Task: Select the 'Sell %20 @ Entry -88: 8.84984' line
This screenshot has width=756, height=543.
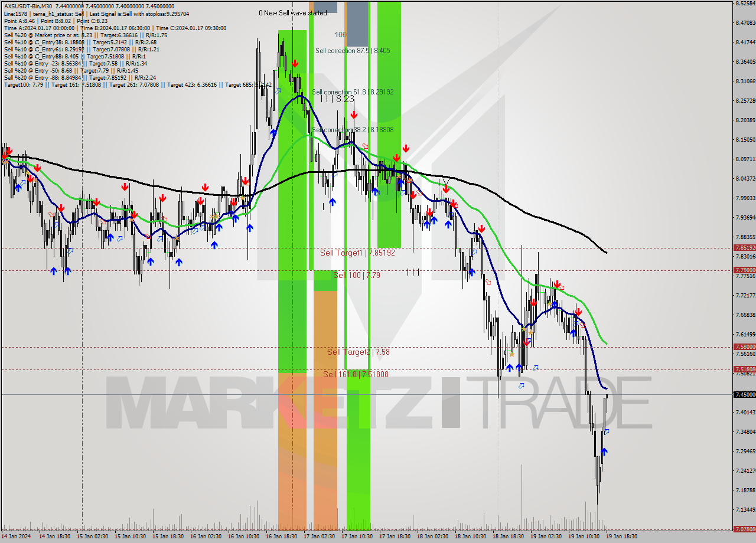Action: (x=80, y=77)
